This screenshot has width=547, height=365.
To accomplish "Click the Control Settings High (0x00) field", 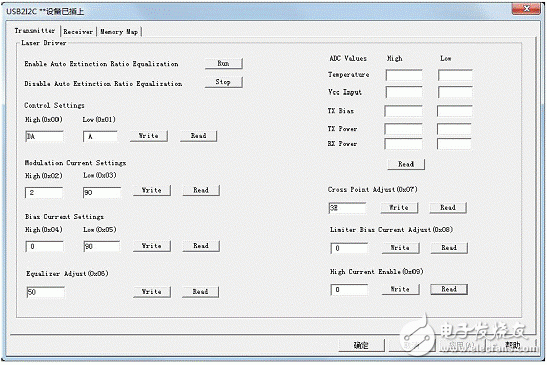I will (x=44, y=136).
